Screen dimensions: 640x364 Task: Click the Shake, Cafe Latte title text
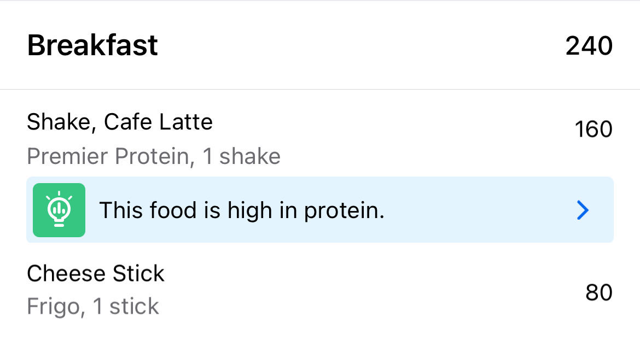pos(120,121)
